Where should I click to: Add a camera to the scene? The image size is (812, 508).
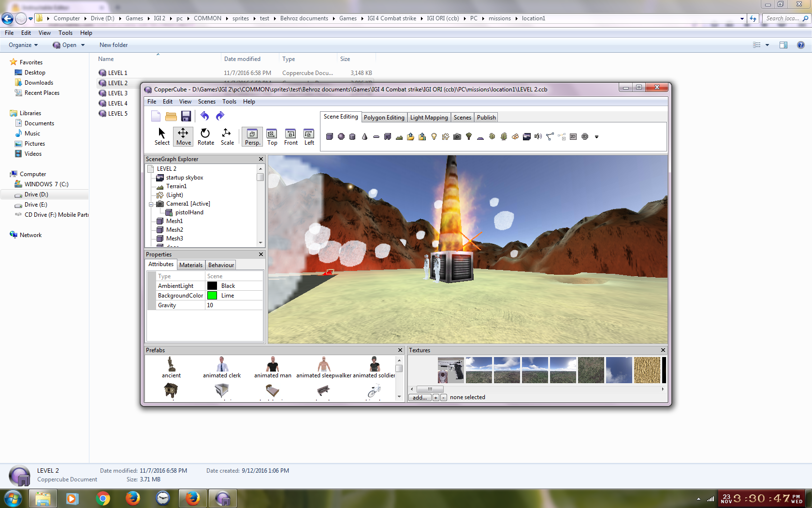[457, 137]
